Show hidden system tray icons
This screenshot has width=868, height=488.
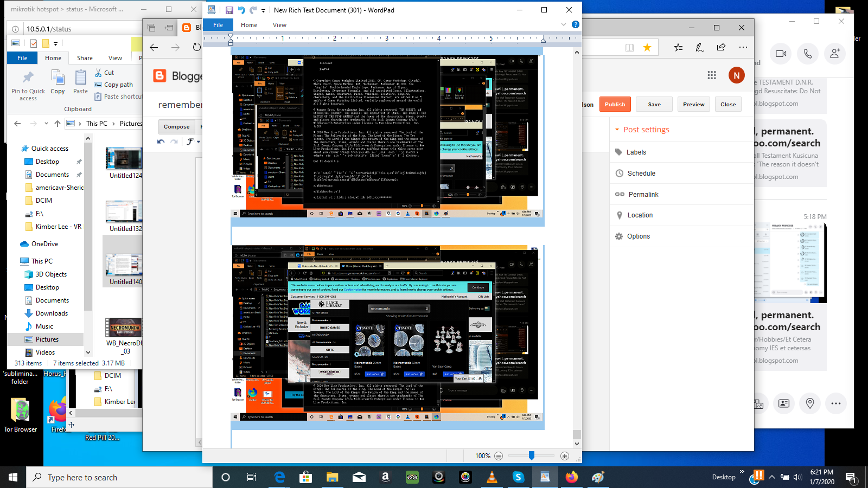coord(772,477)
